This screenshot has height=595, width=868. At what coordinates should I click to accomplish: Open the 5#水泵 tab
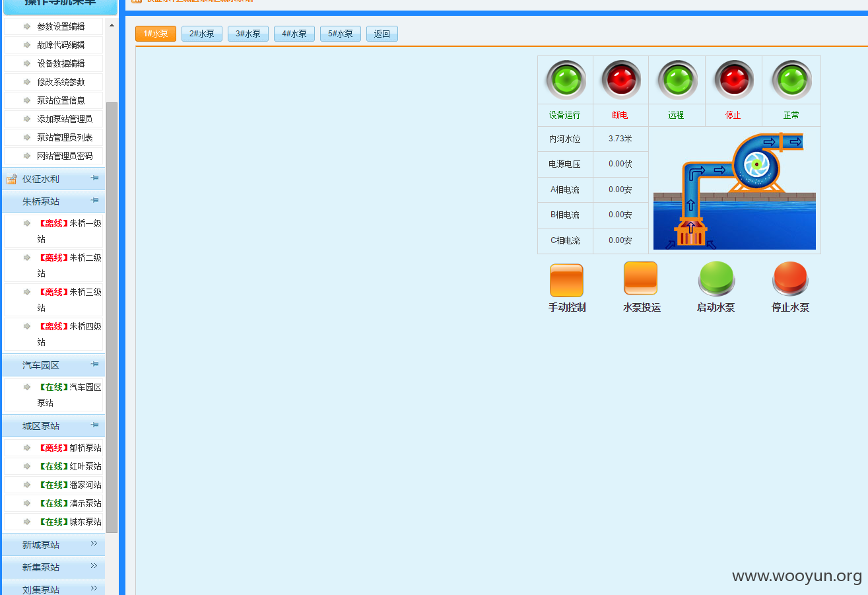341,34
